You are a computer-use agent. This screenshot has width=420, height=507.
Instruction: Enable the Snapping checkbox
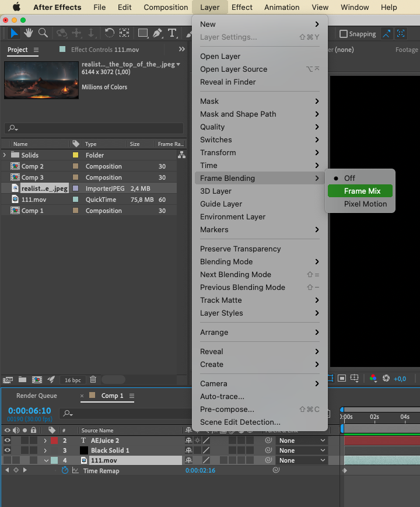tap(344, 34)
